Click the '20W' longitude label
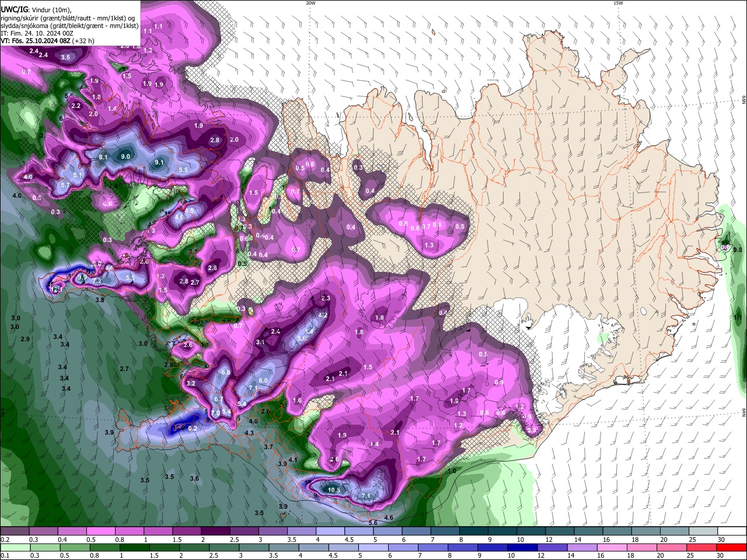Viewport: 747px width, 560px height. [x=310, y=3]
